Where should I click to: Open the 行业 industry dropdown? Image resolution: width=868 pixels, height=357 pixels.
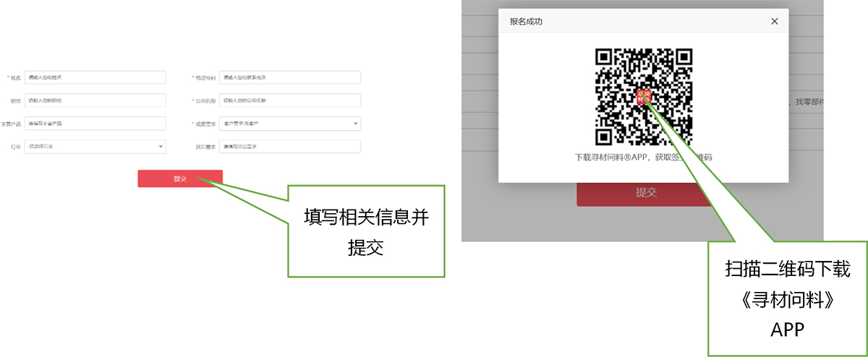click(95, 147)
